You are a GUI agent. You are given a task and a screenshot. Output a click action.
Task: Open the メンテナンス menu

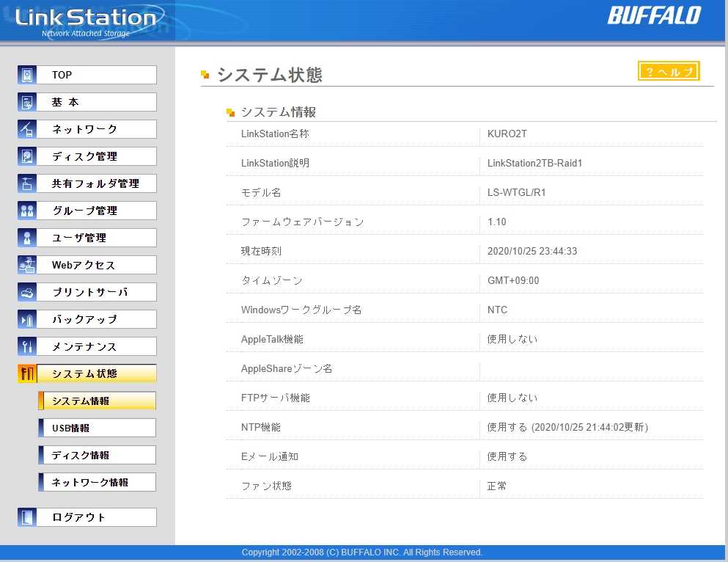point(96,346)
